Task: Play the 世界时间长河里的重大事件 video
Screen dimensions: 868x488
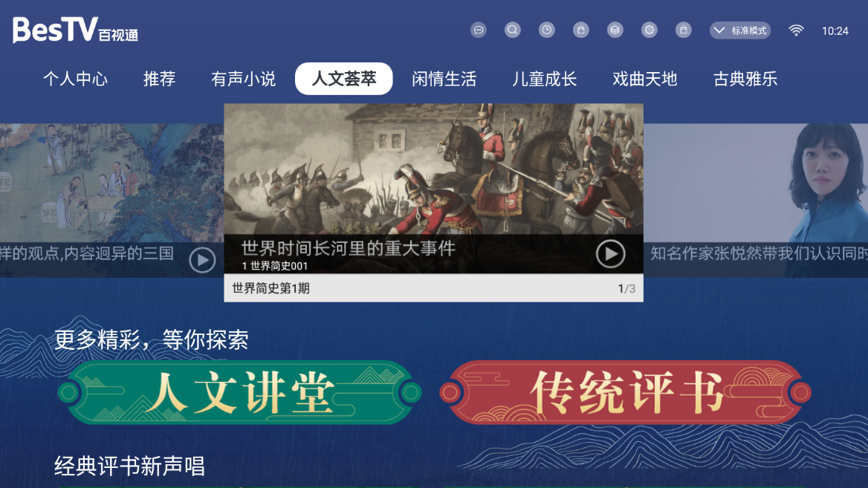Action: coord(611,254)
